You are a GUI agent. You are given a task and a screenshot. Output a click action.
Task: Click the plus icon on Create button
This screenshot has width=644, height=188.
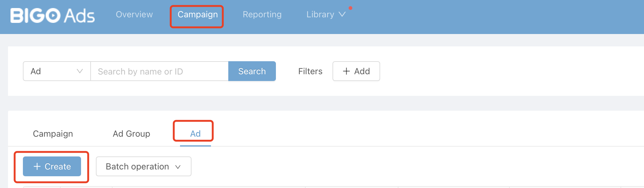tap(37, 166)
